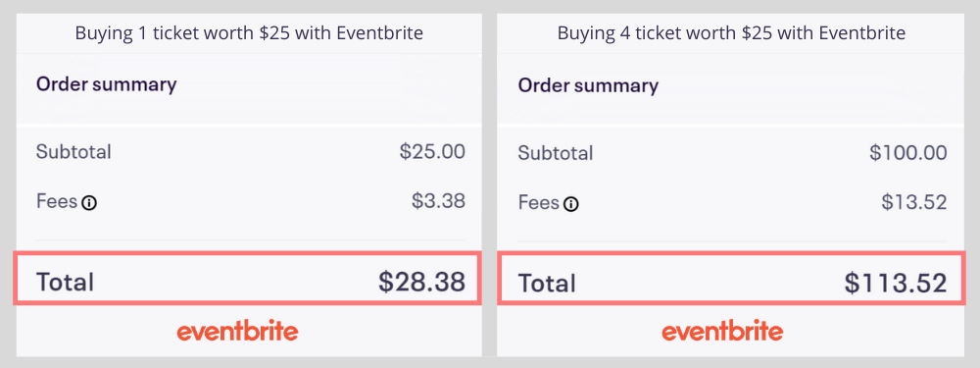Click the $100.00 subtotal value
Image resolution: width=980 pixels, height=368 pixels.
(x=908, y=152)
